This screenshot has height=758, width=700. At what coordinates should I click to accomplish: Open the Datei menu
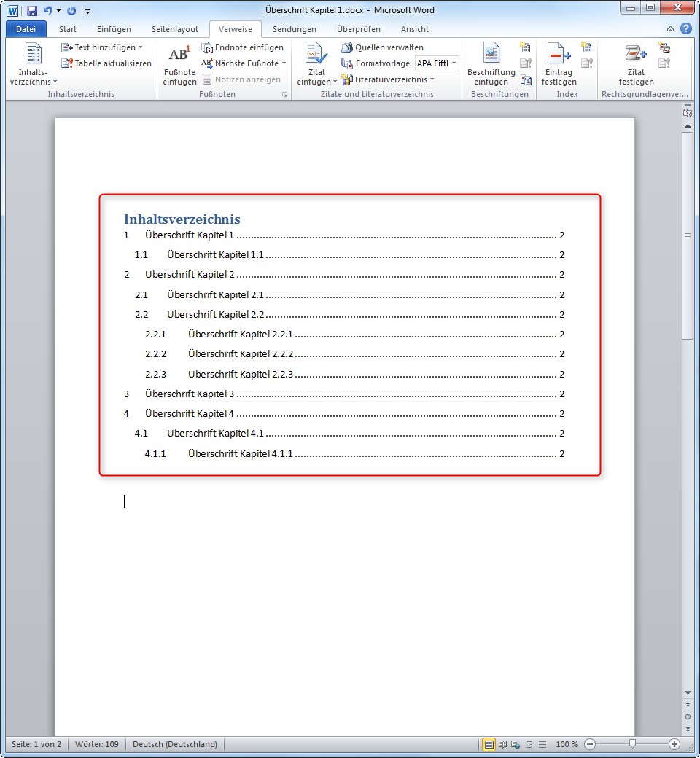click(26, 28)
